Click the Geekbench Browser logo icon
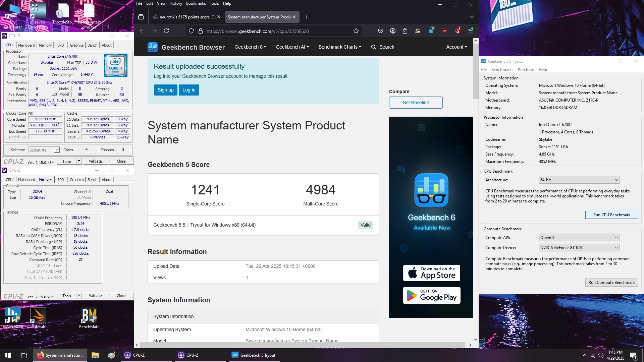 tap(153, 47)
